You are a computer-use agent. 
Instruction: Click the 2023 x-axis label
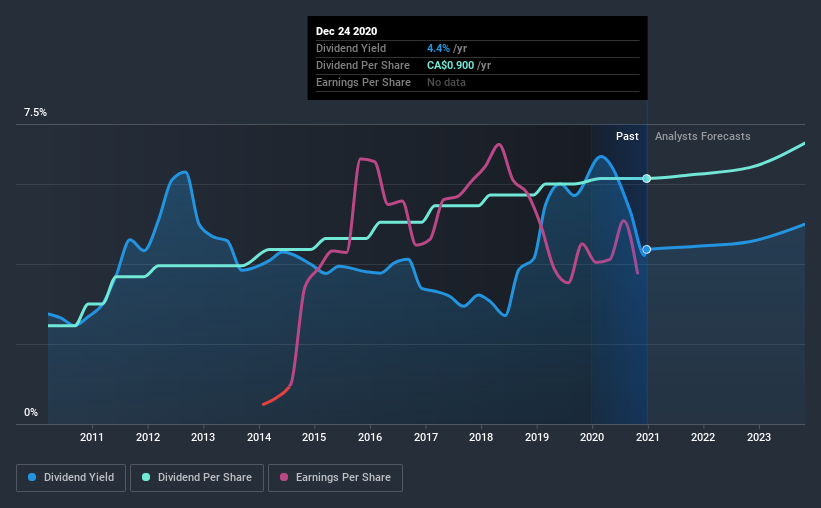point(759,437)
